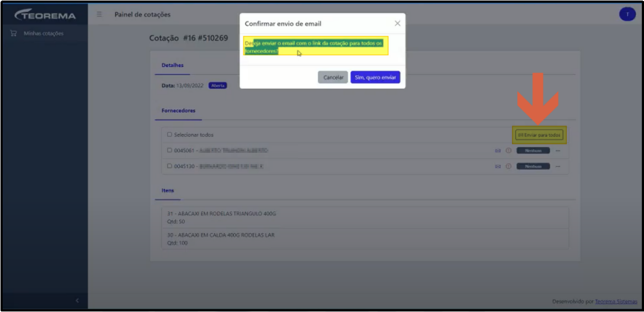Switch to the Fornecedores tab
The image size is (644, 312).
(x=178, y=110)
